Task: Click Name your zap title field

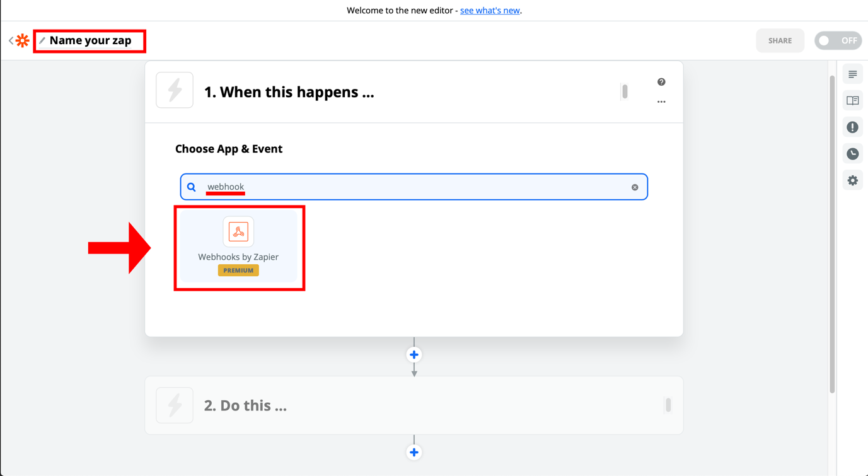Action: 90,40
